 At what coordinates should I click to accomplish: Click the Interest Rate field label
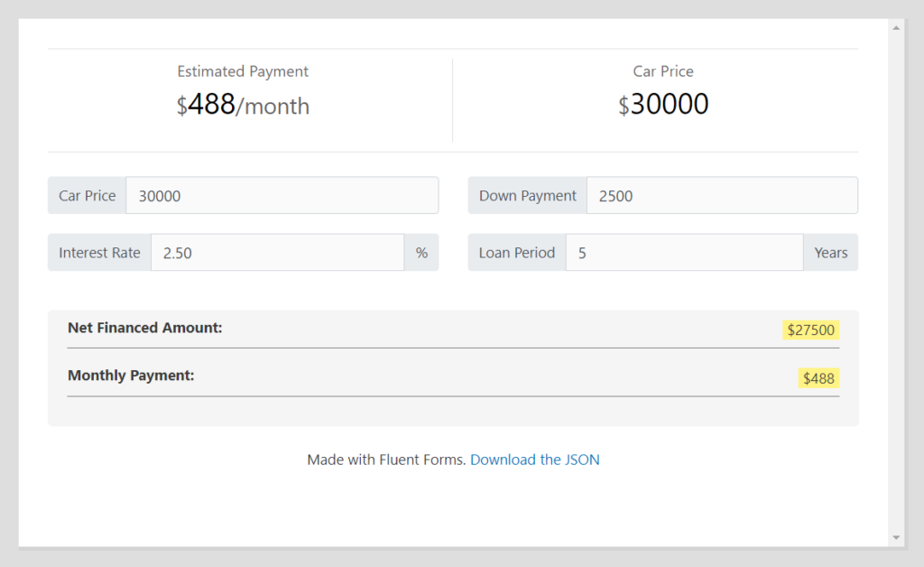[99, 253]
